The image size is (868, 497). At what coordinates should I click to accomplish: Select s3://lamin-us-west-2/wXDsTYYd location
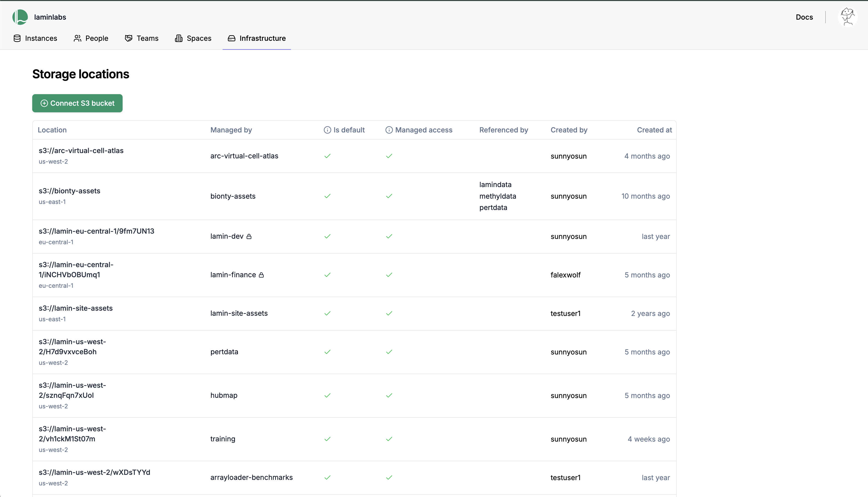pyautogui.click(x=94, y=472)
